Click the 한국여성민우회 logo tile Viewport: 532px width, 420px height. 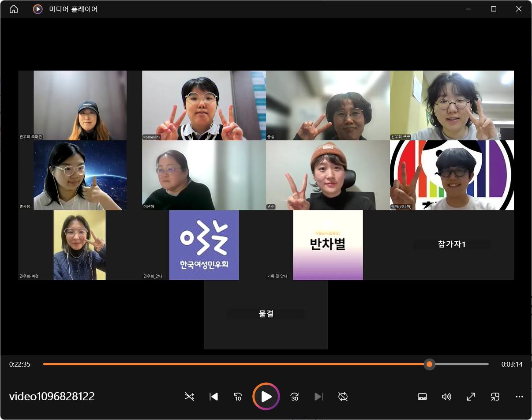(204, 245)
